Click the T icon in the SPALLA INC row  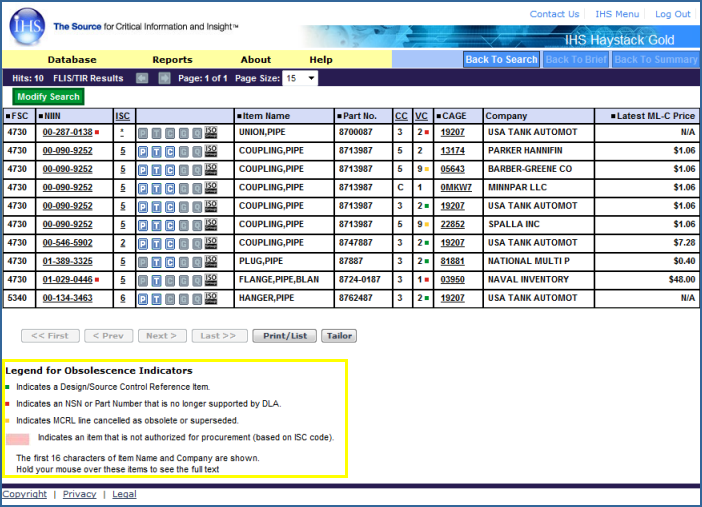pyautogui.click(x=156, y=225)
